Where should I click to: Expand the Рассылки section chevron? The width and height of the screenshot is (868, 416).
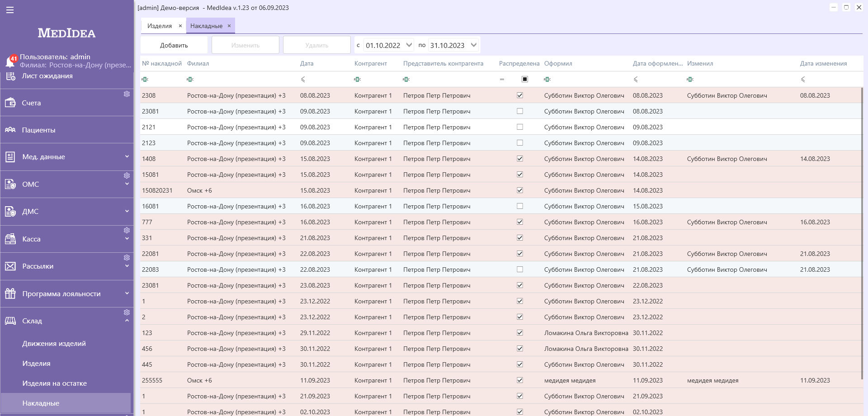127,266
